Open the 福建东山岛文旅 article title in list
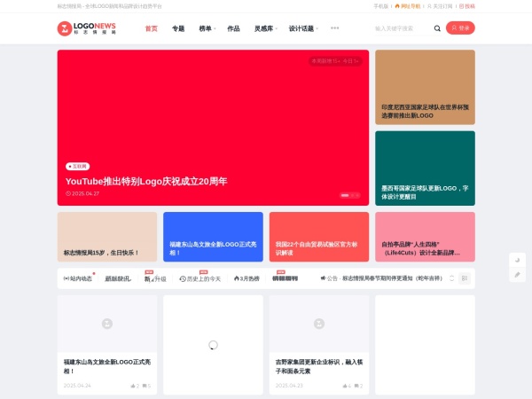532x399 pixels. tap(107, 367)
